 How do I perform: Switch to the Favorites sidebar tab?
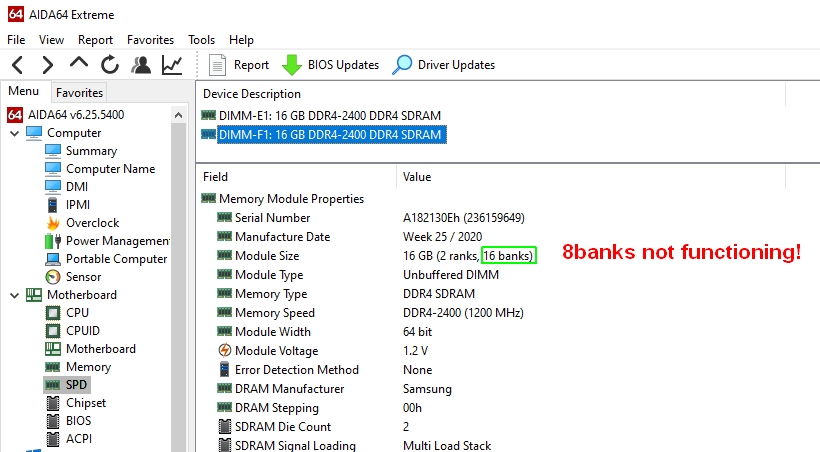(x=79, y=93)
